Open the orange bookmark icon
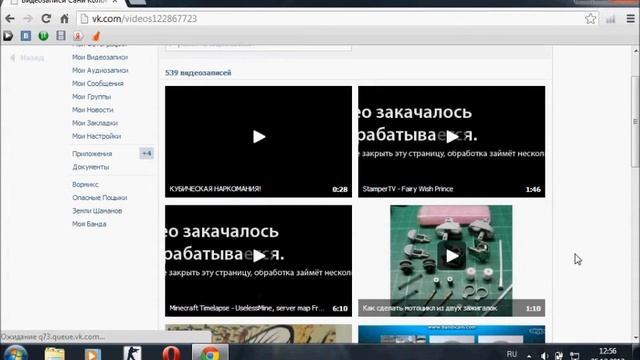This screenshot has width=640, height=360. 96,36
